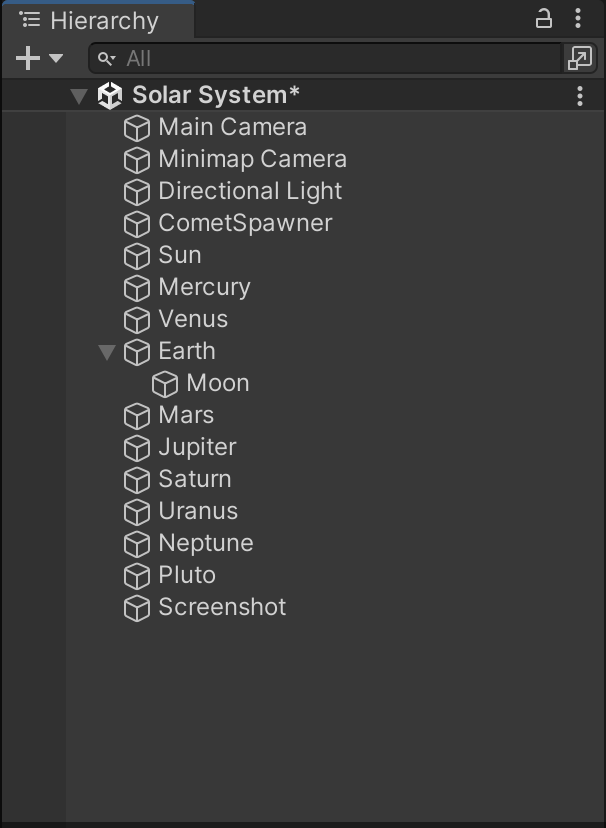The height and width of the screenshot is (828, 606).
Task: Click the cube icon beside CometSpawner
Action: [x=137, y=224]
